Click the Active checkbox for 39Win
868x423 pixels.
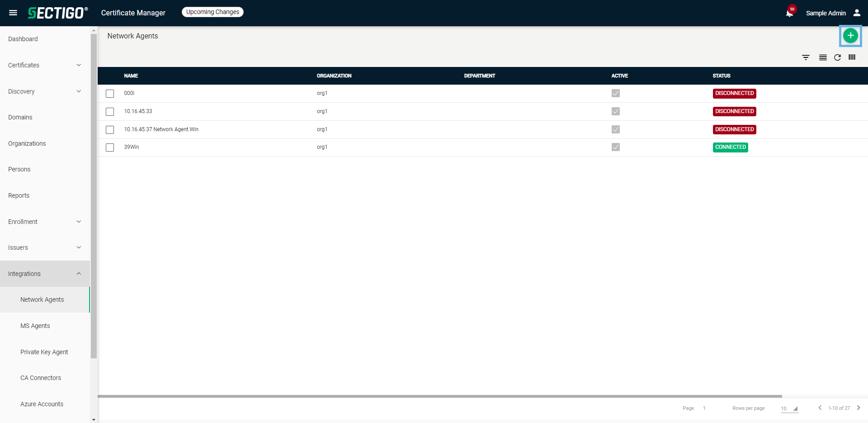[616, 147]
